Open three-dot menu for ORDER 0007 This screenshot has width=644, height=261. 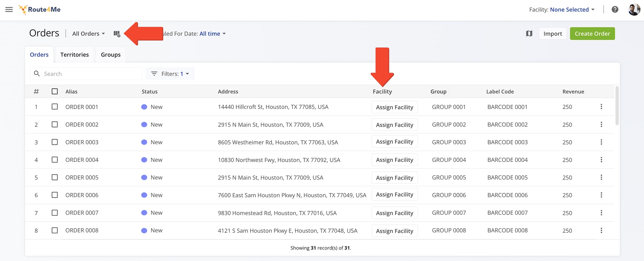click(601, 213)
